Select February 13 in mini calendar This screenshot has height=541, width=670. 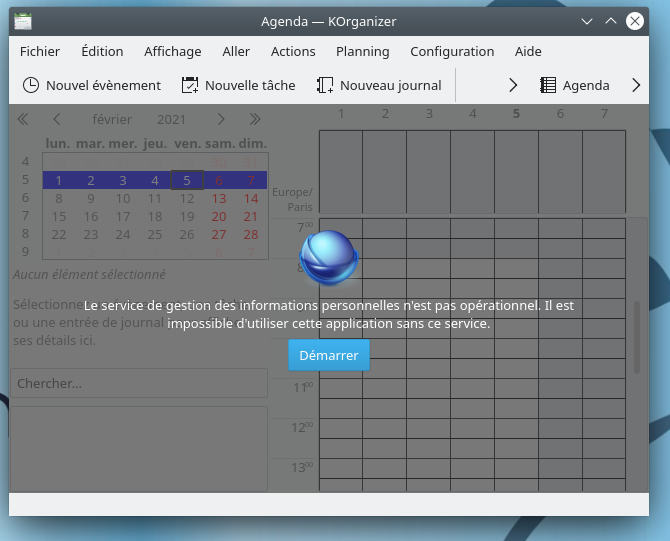pos(219,198)
